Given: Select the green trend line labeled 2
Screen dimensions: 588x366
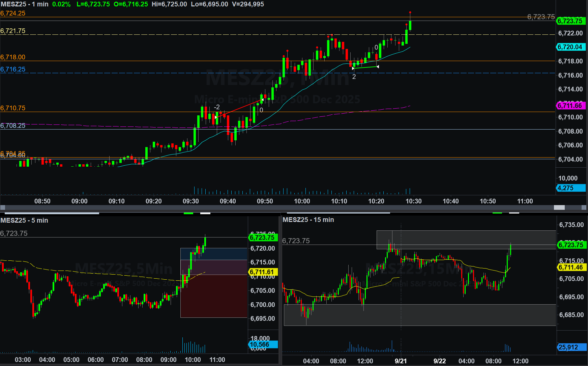Looking at the screenshot, I should click(365, 67).
